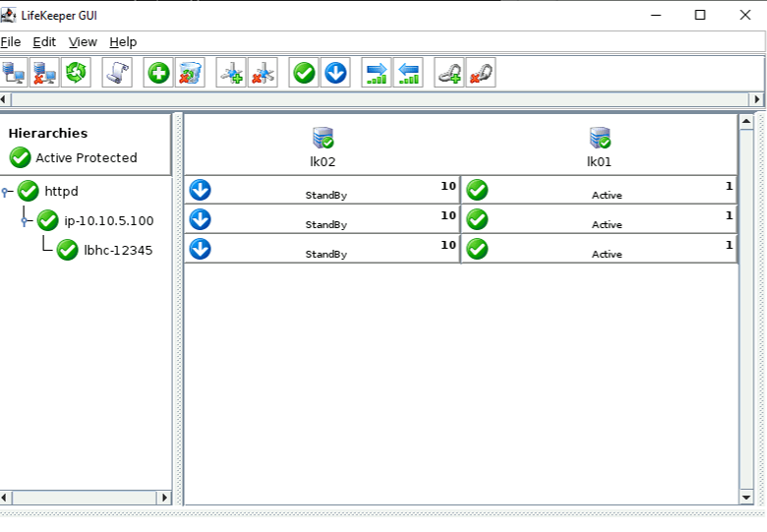
Task: Click the toolbar scroll right arrow
Action: (x=757, y=99)
